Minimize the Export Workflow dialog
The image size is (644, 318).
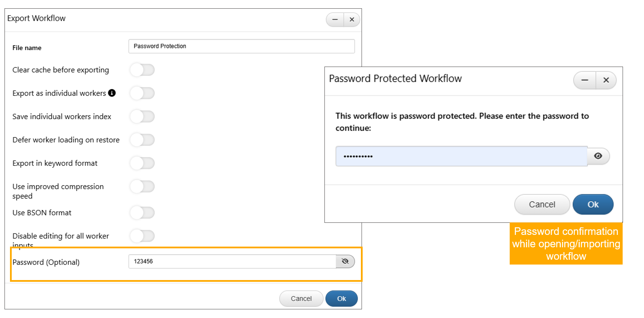(335, 20)
